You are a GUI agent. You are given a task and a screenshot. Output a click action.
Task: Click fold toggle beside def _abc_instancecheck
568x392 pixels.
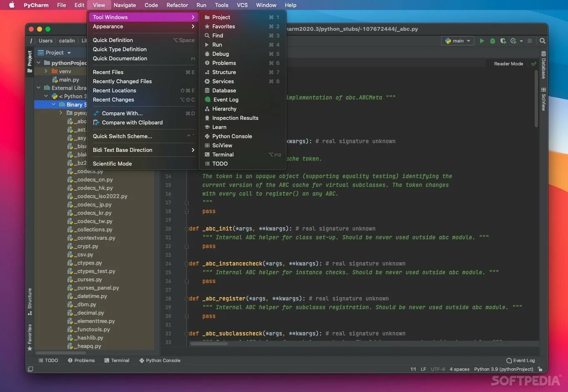coord(187,264)
